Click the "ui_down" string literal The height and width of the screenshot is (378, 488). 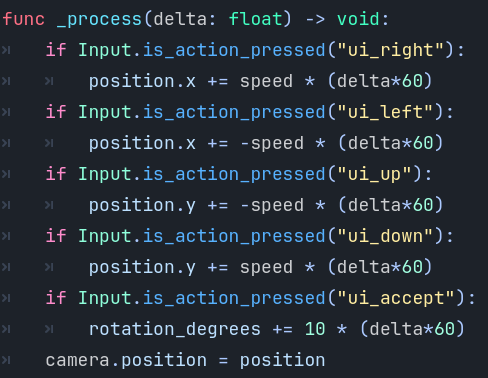click(385, 236)
